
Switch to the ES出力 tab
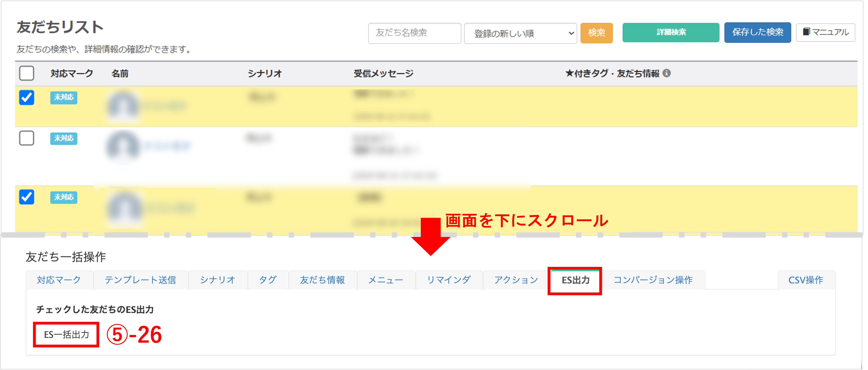click(575, 280)
